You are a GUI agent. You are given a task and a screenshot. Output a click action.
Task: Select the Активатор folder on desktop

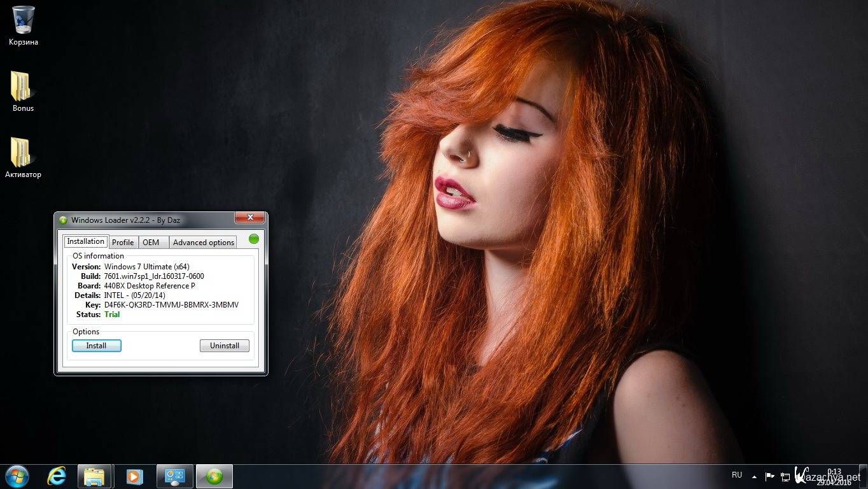tap(22, 153)
